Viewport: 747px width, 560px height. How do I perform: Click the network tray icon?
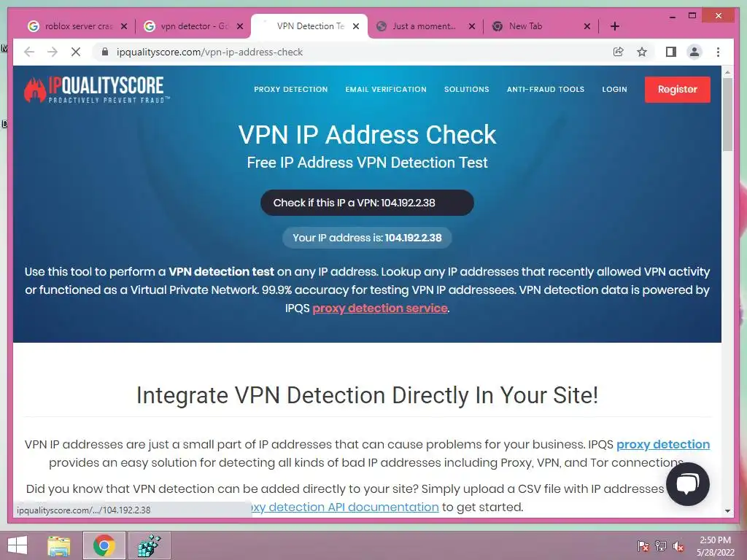661,546
